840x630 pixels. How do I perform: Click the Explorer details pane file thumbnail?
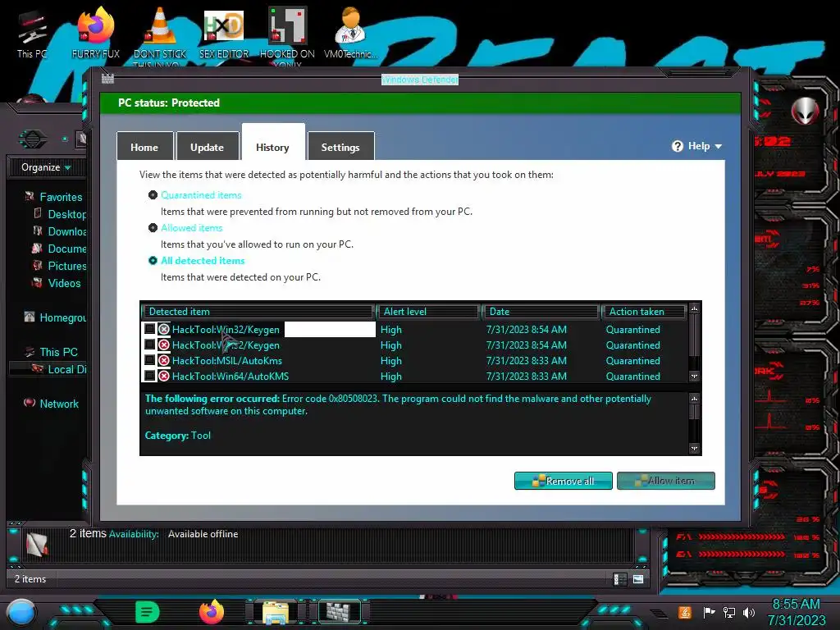(x=38, y=545)
